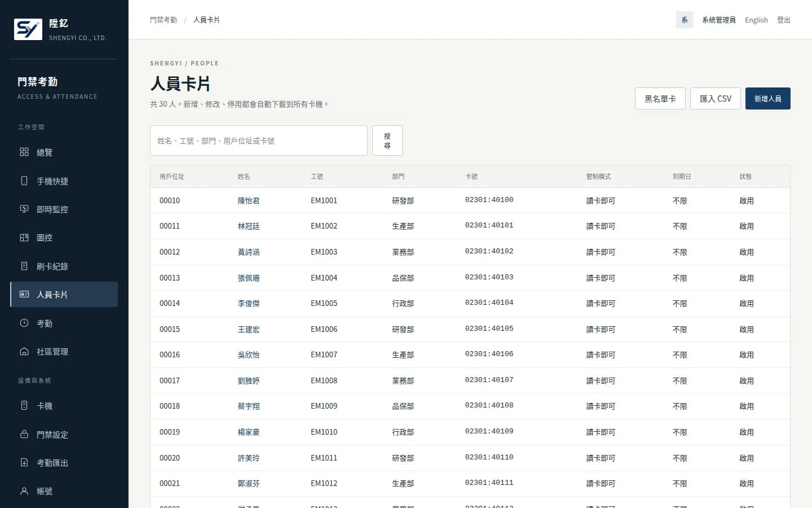
Task: Open 陳怡君's personnel record
Action: click(249, 200)
